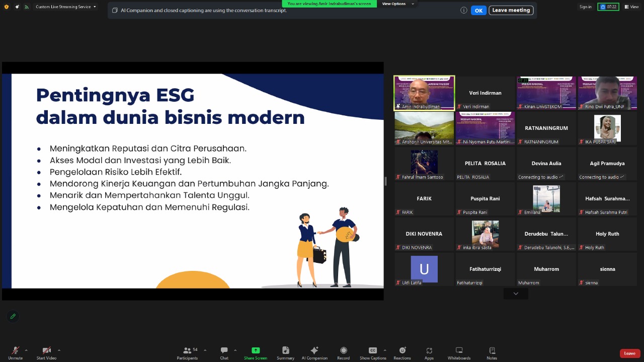Image resolution: width=644 pixels, height=362 pixels.
Task: Select Amir Indrabudiman's video thumbnail
Action: (424, 93)
